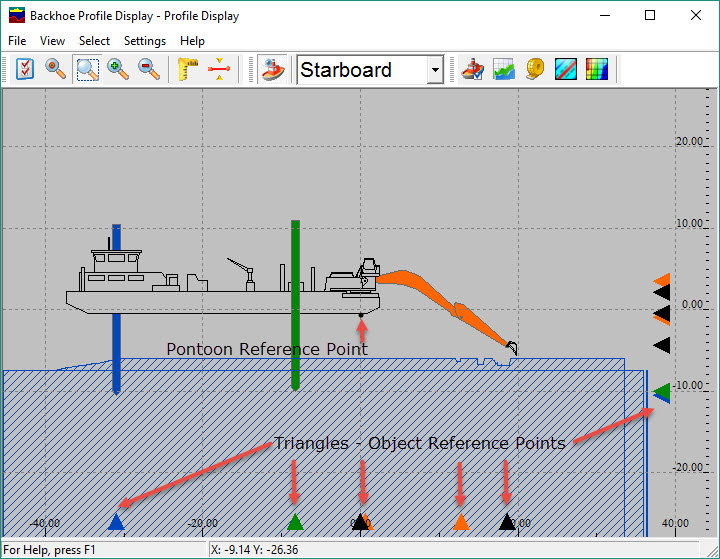
Task: Minimize the Profile Display window
Action: 605,15
